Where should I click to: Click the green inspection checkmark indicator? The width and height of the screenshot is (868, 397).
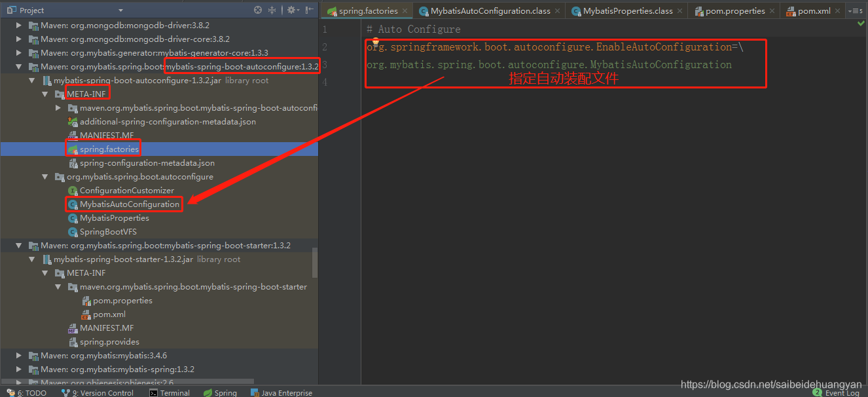coord(861,24)
